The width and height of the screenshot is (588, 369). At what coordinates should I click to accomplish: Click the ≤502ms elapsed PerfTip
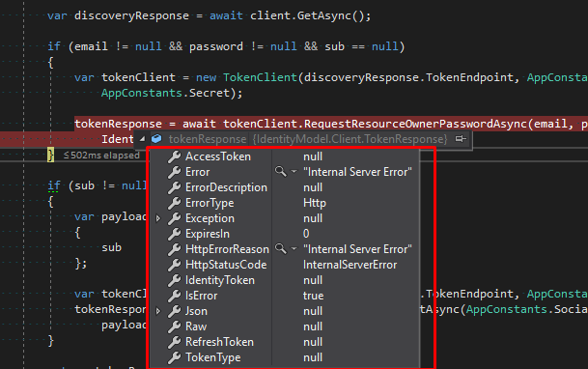pyautogui.click(x=101, y=156)
